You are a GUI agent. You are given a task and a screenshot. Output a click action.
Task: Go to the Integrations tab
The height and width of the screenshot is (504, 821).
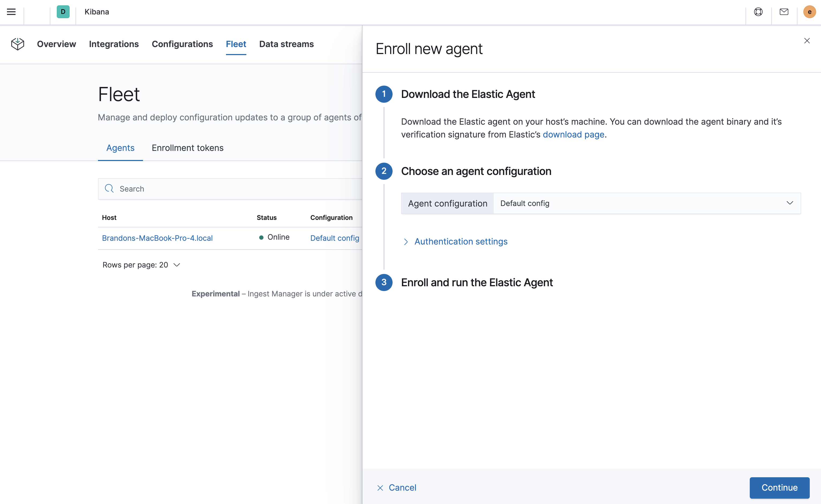click(114, 44)
